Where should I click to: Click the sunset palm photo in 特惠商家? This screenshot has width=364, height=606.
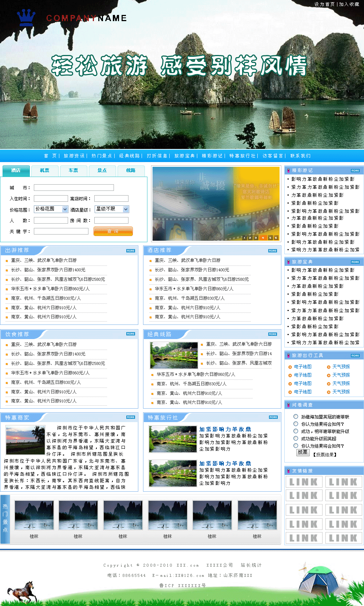click(25, 440)
